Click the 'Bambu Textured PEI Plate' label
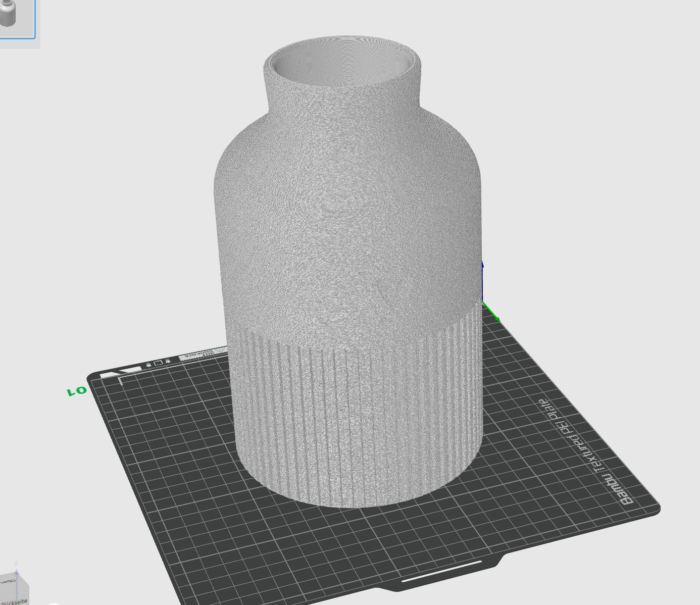This screenshot has height=605, width=700. (x=586, y=451)
